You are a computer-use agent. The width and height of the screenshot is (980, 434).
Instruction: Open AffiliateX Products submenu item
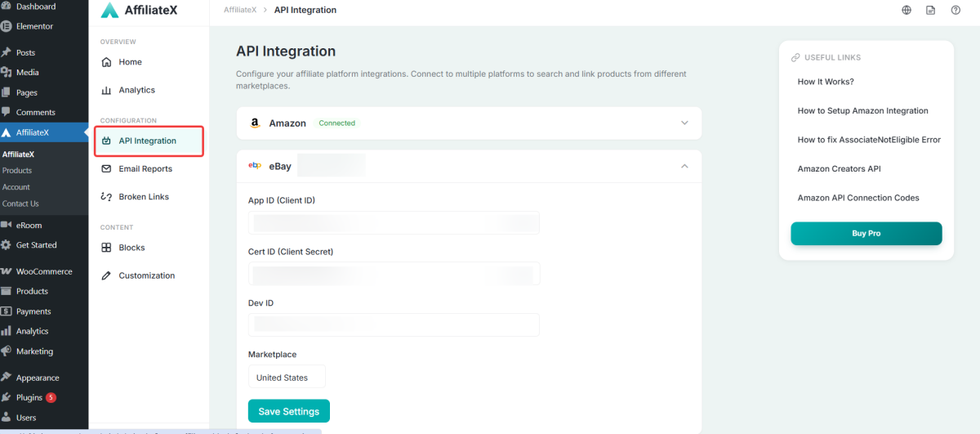click(x=17, y=171)
